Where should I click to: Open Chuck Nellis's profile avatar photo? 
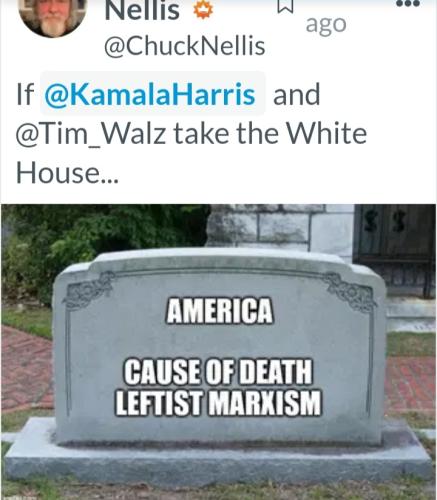[x=53, y=17]
